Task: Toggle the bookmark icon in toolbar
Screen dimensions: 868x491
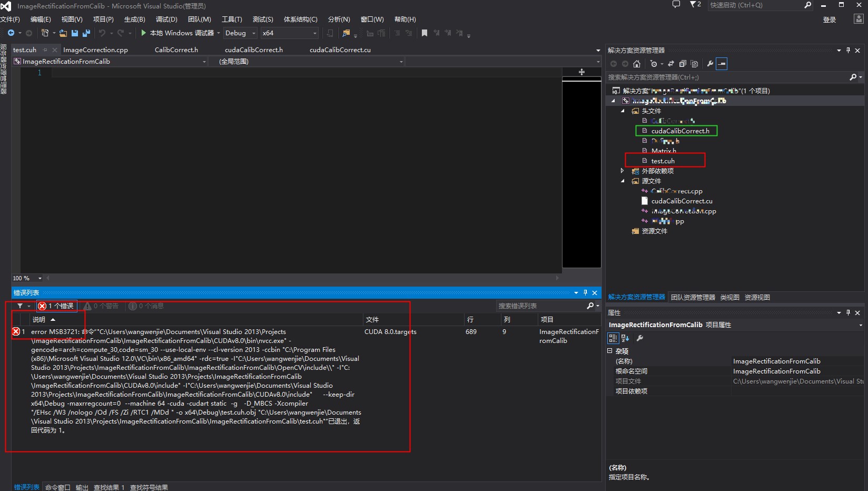Action: (425, 33)
